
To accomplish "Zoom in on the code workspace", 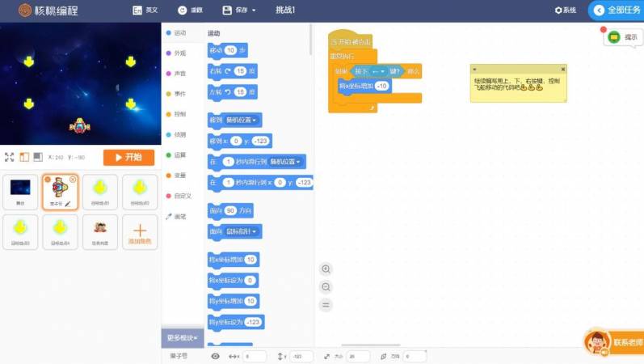I will 326,269.
